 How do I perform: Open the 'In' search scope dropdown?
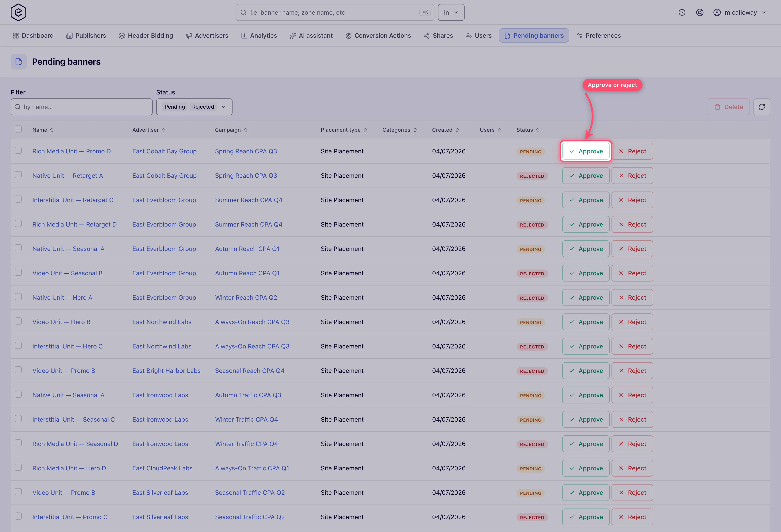point(451,12)
